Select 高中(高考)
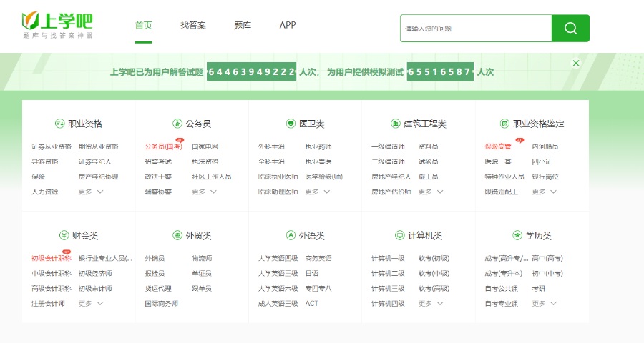Screen dimensions: 644x343 click(x=547, y=258)
